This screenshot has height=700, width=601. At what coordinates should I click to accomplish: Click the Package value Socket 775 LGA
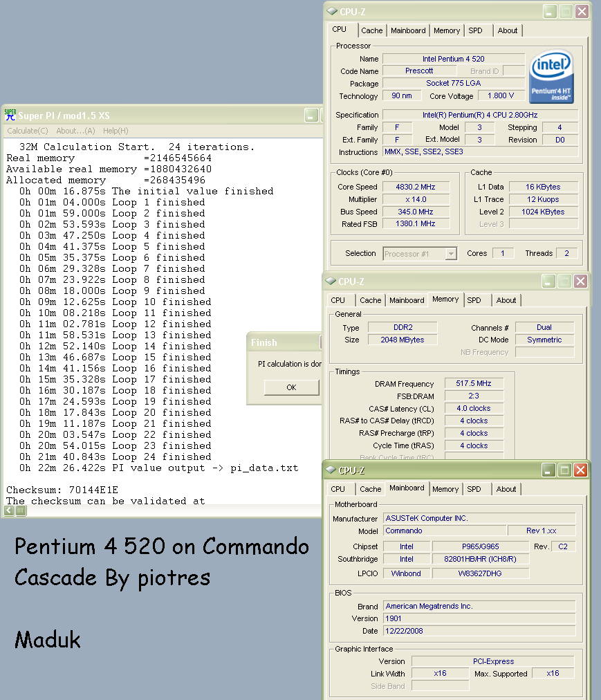click(454, 83)
